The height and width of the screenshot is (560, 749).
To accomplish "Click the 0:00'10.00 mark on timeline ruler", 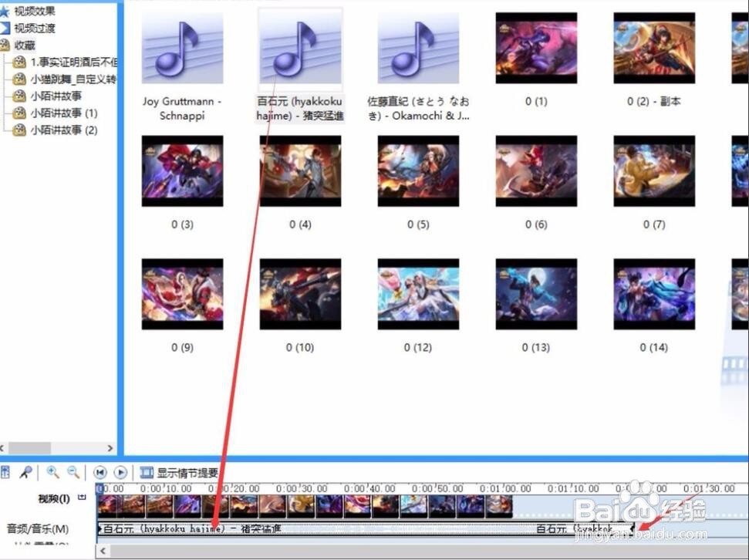I will click(x=166, y=488).
